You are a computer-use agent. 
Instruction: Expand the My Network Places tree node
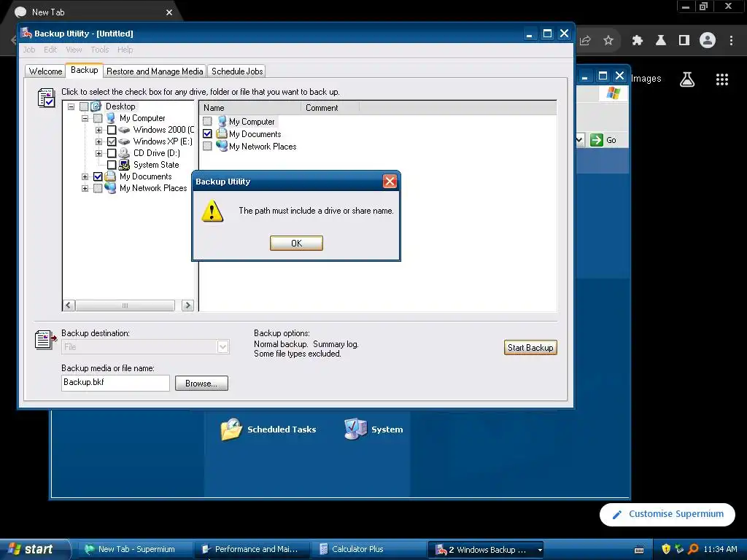(85, 188)
